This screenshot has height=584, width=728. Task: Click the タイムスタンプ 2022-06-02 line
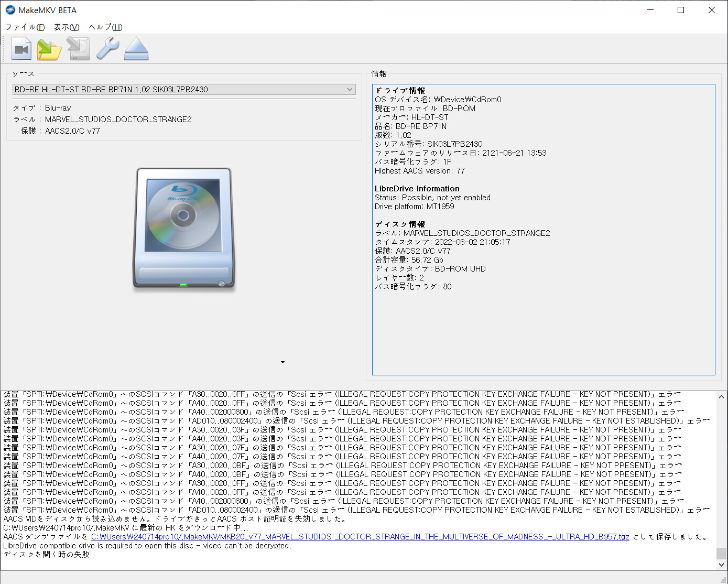(x=443, y=242)
